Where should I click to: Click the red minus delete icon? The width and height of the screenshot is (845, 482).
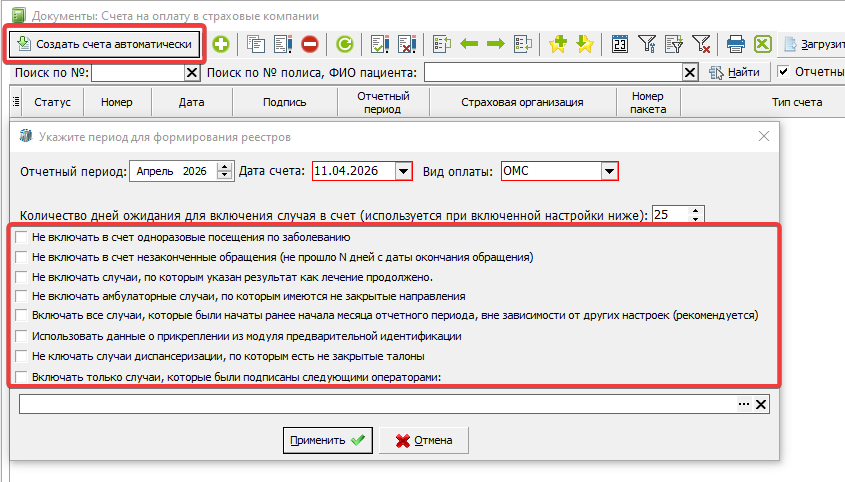click(x=310, y=44)
